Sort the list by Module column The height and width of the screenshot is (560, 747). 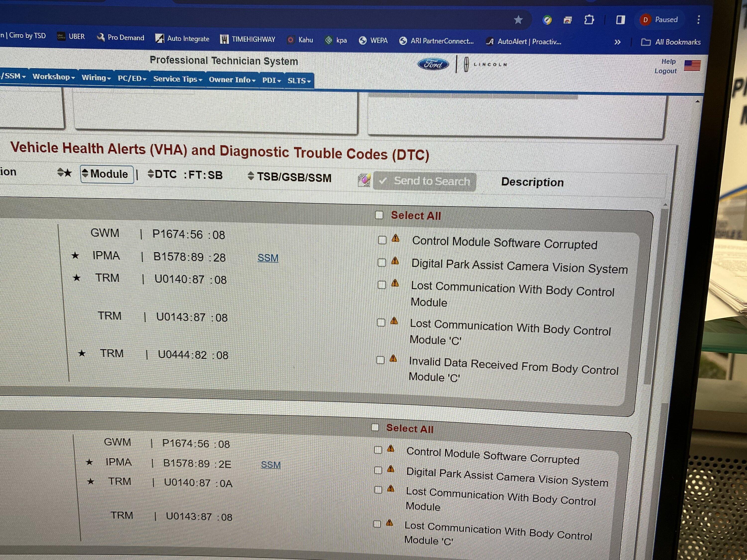coord(107,174)
